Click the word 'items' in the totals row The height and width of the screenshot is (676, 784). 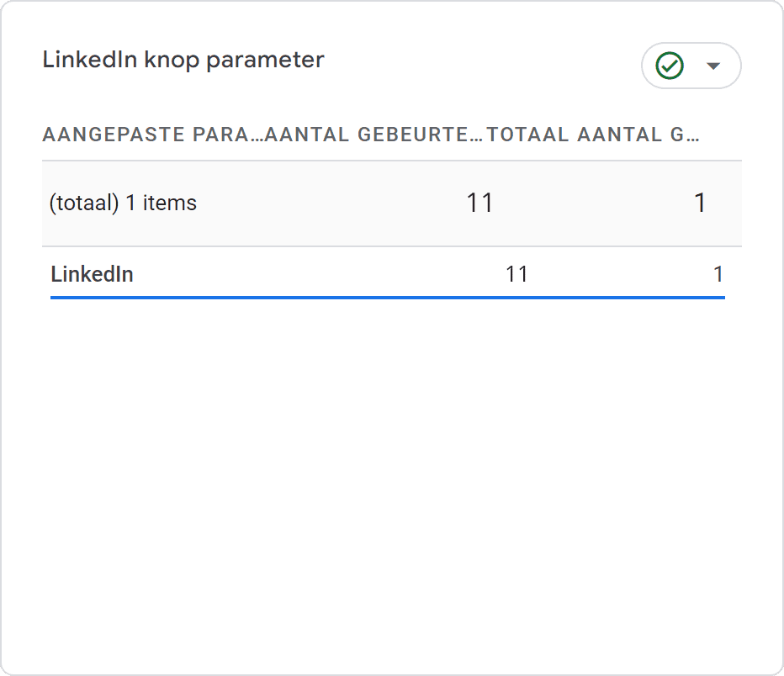(170, 203)
